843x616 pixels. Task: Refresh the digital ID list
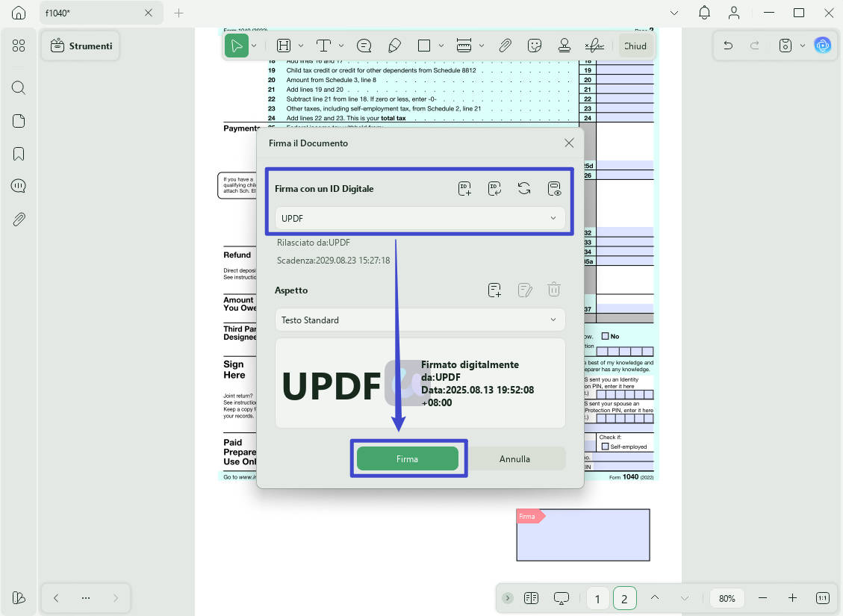coord(524,189)
